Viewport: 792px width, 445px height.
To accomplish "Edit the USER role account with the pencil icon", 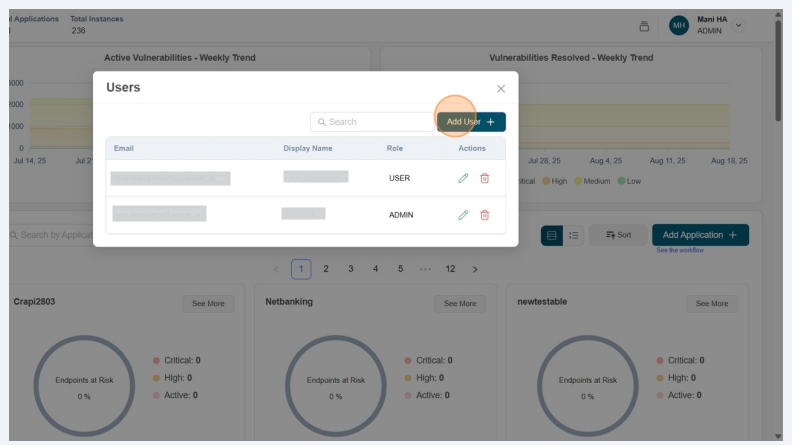I will tap(463, 178).
